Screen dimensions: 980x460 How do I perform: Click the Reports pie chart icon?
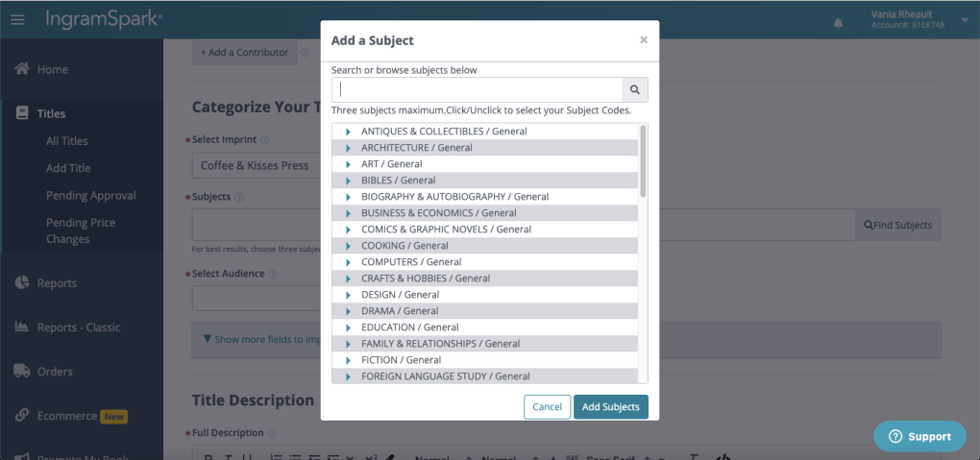tap(21, 283)
